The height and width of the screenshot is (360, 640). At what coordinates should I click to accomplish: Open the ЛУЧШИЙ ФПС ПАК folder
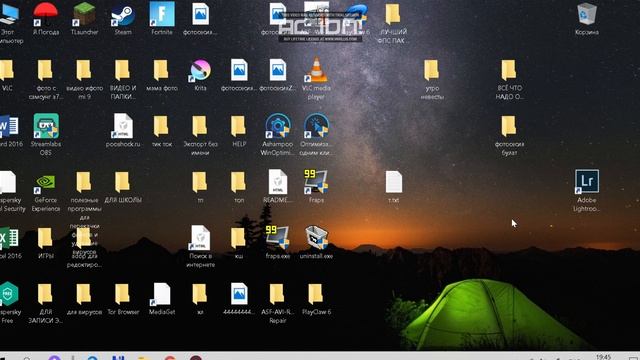393,15
